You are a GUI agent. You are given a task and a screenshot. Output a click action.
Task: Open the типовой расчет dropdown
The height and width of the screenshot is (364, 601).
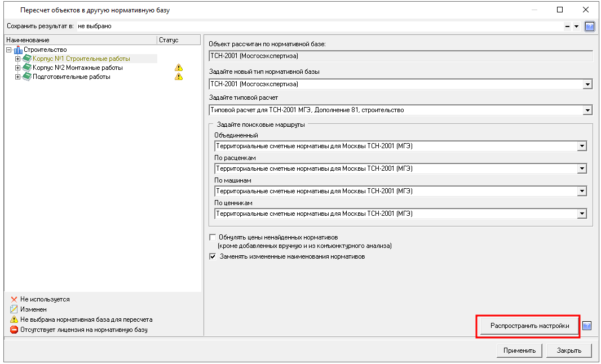pyautogui.click(x=588, y=110)
